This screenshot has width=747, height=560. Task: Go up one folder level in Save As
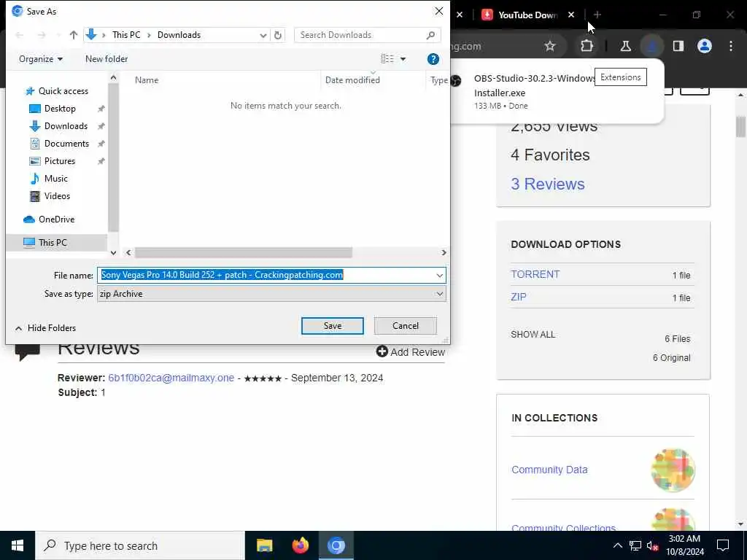pyautogui.click(x=74, y=35)
